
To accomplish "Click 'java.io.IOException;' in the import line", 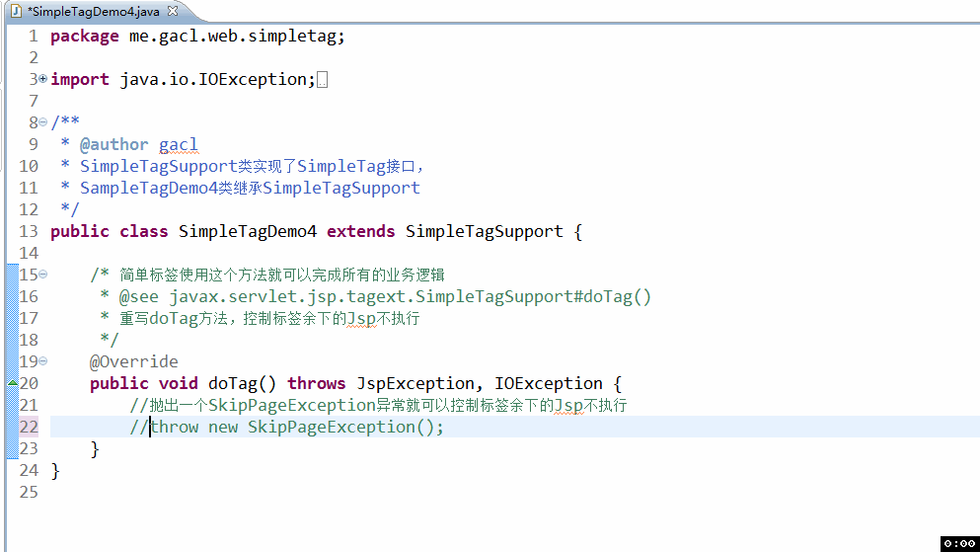I will [217, 79].
